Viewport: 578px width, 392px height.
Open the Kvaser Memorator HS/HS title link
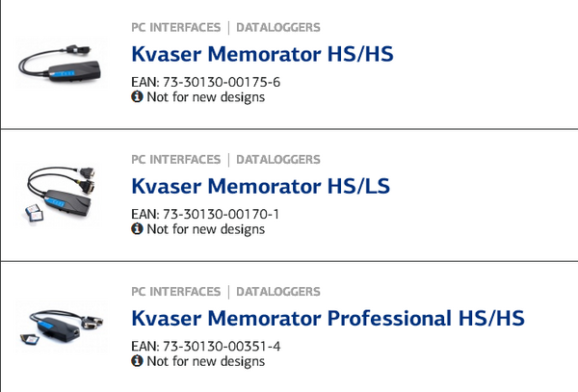pos(262,54)
